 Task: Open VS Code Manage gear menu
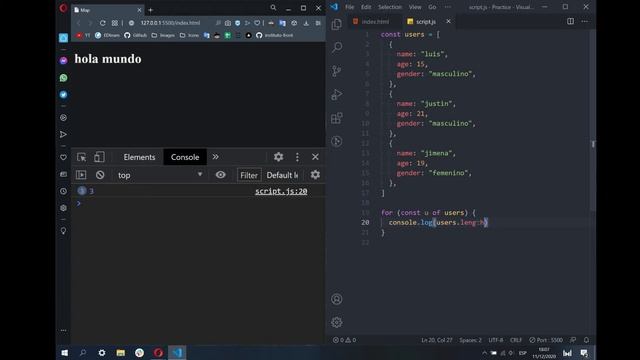click(337, 322)
